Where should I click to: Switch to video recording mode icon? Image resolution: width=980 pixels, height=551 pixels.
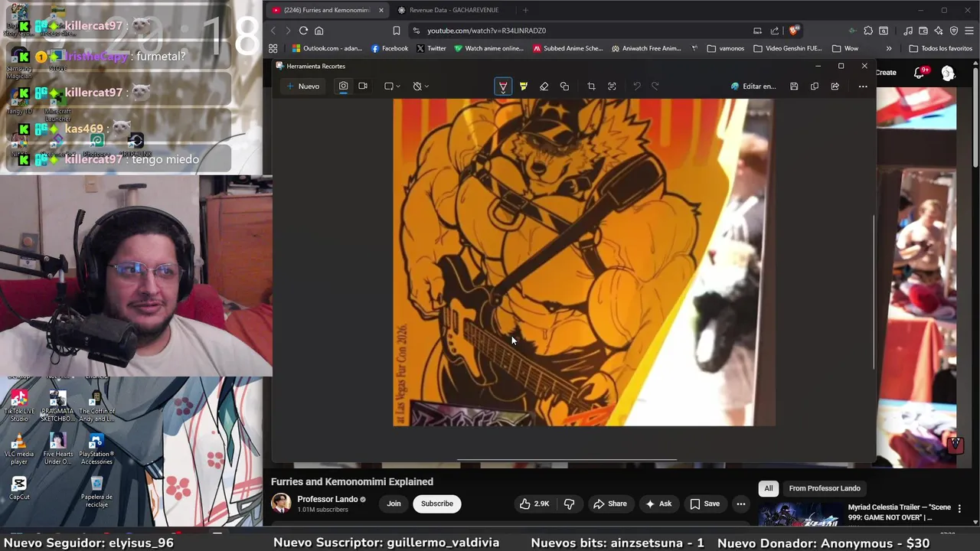(363, 86)
